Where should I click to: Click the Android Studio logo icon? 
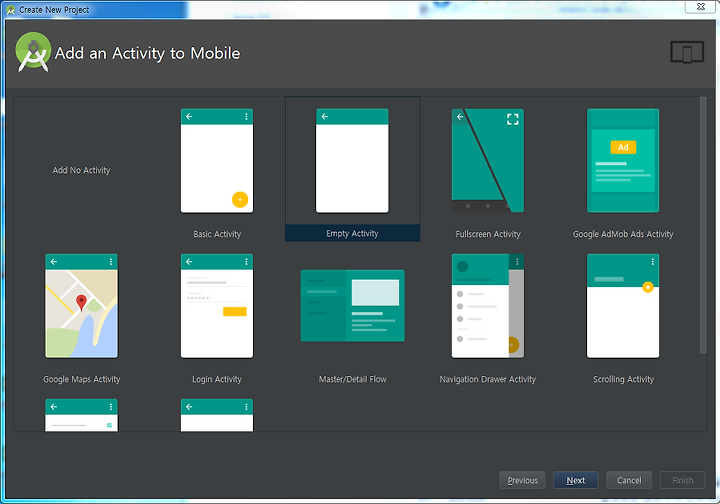pos(33,52)
